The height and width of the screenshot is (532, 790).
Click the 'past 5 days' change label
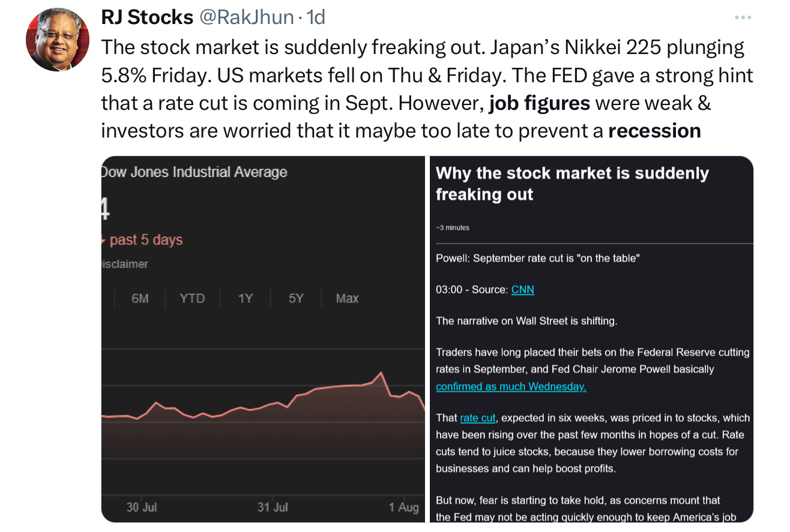tap(146, 240)
